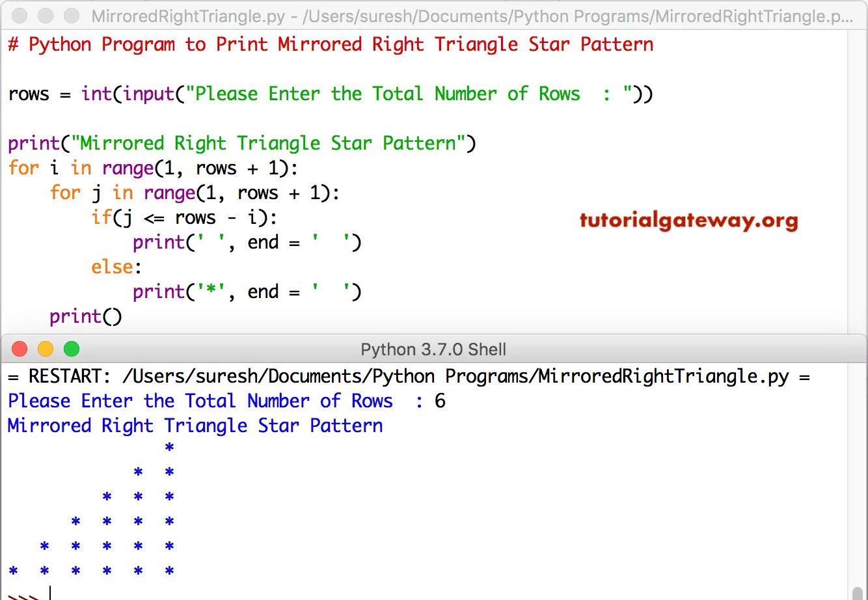This screenshot has width=868, height=600.
Task: Click the output row with one asterisk
Action: pyautogui.click(x=169, y=448)
